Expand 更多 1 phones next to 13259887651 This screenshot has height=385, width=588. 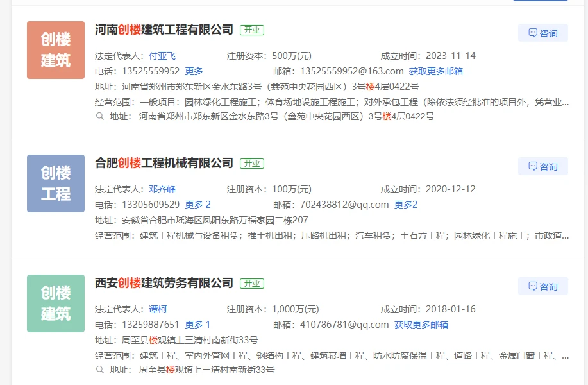click(197, 325)
